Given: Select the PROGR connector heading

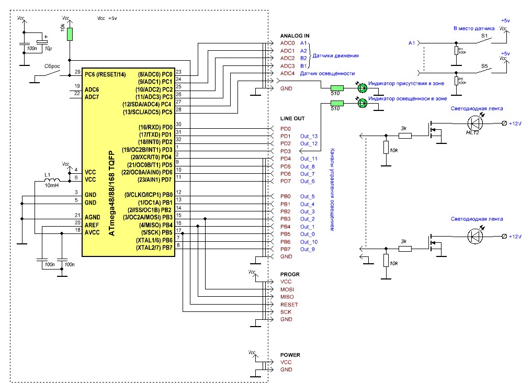Looking at the screenshot, I should click(x=290, y=274).
